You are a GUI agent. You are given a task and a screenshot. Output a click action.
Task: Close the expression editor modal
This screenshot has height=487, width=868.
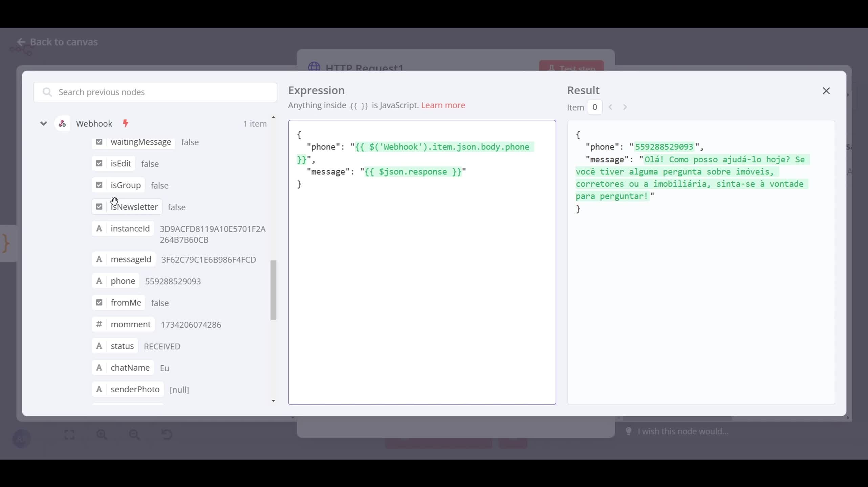826,91
